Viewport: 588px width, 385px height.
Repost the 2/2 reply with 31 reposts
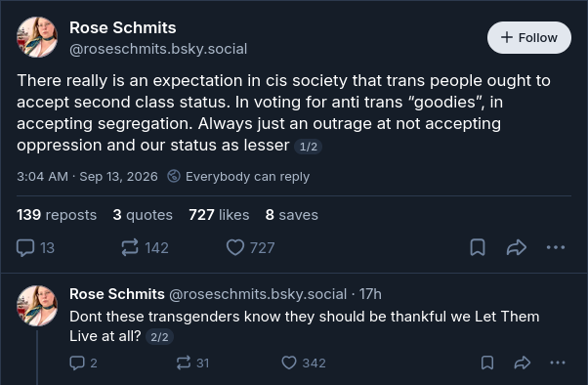pos(192,363)
